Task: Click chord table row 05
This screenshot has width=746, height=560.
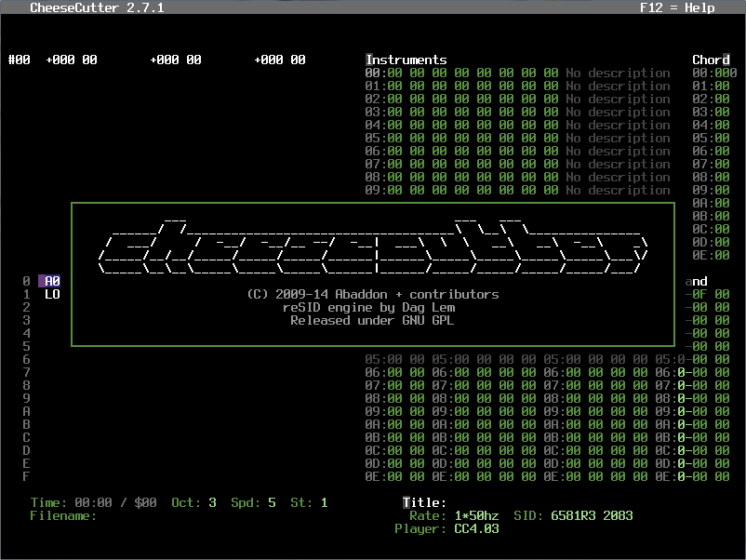Action: 711,138
